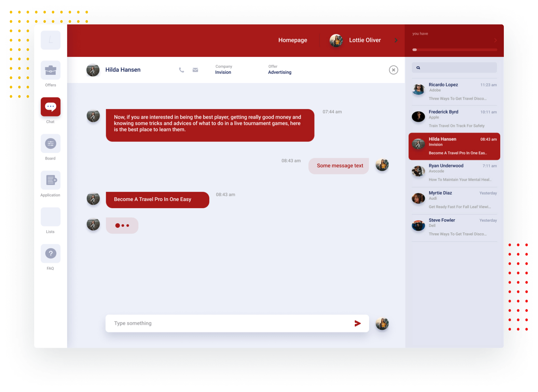The height and width of the screenshot is (392, 538).
Task: Close the Hilda Hansen conversation header
Action: [x=393, y=70]
